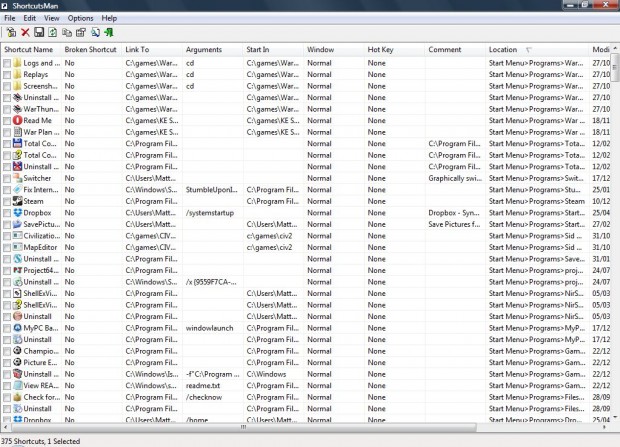Click the Comment column header
Image resolution: width=620 pixels, height=447 pixels.
point(456,49)
